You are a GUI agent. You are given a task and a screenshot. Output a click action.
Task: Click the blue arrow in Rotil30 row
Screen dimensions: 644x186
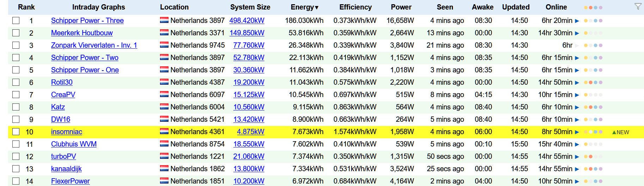click(x=577, y=83)
